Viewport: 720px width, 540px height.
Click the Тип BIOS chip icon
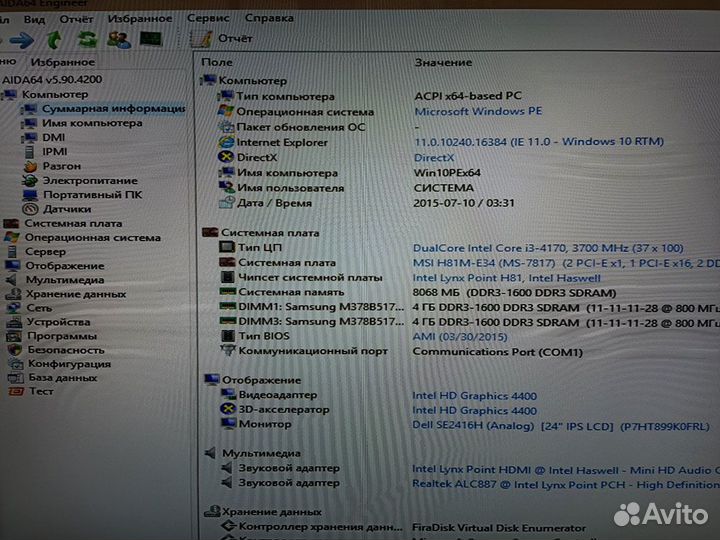click(227, 336)
